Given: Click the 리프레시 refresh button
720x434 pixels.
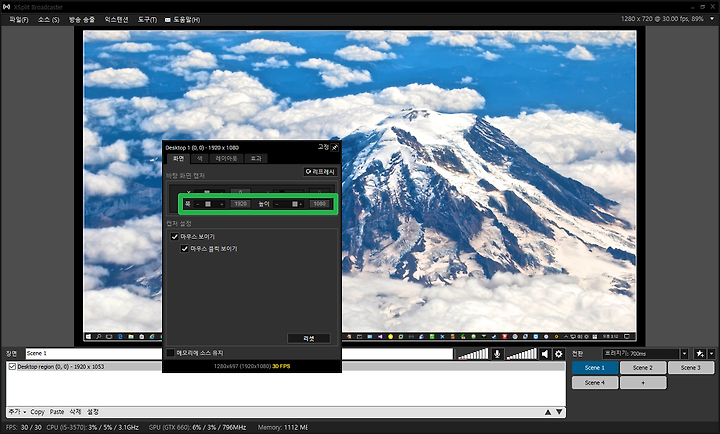Looking at the screenshot, I should click(x=320, y=172).
